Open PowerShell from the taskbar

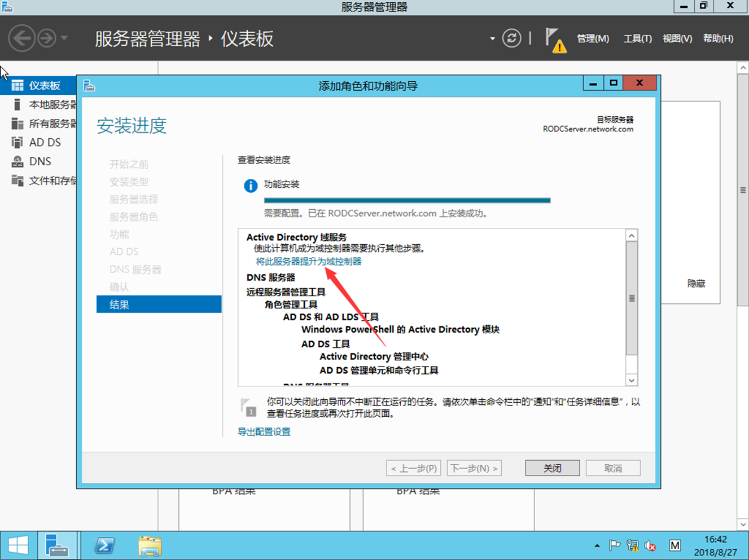tap(105, 545)
